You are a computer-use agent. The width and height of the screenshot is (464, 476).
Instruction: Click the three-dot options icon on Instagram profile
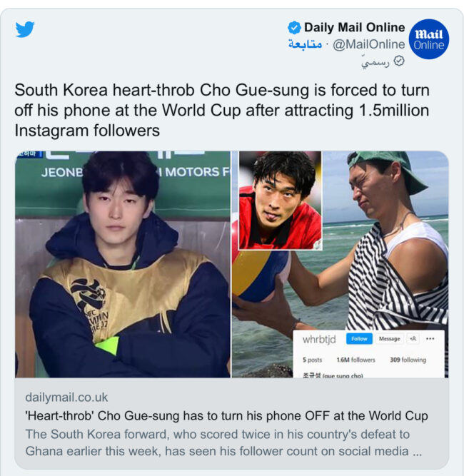(x=430, y=339)
